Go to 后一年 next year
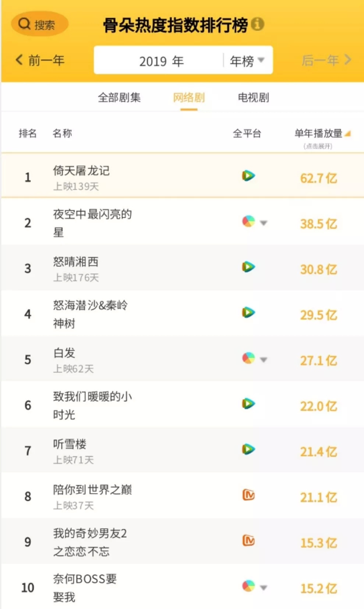Screen dimensions: 364x609 tap(326, 60)
